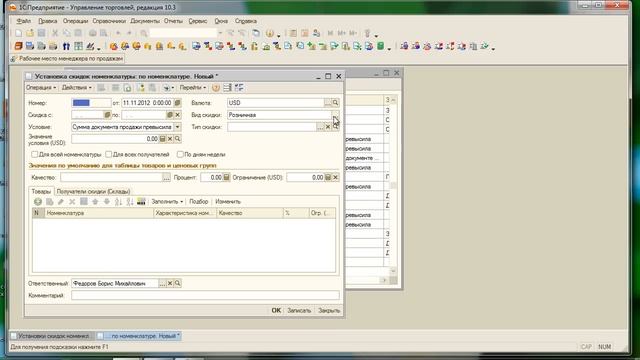Image resolution: width=640 pixels, height=360 pixels.
Task: Click the OK button
Action: pos(276,311)
